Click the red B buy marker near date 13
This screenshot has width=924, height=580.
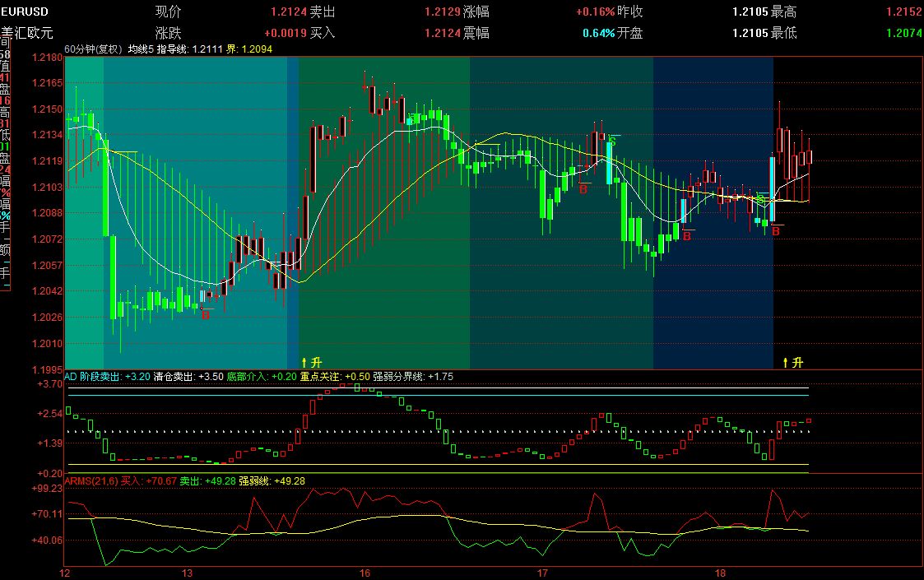(206, 315)
